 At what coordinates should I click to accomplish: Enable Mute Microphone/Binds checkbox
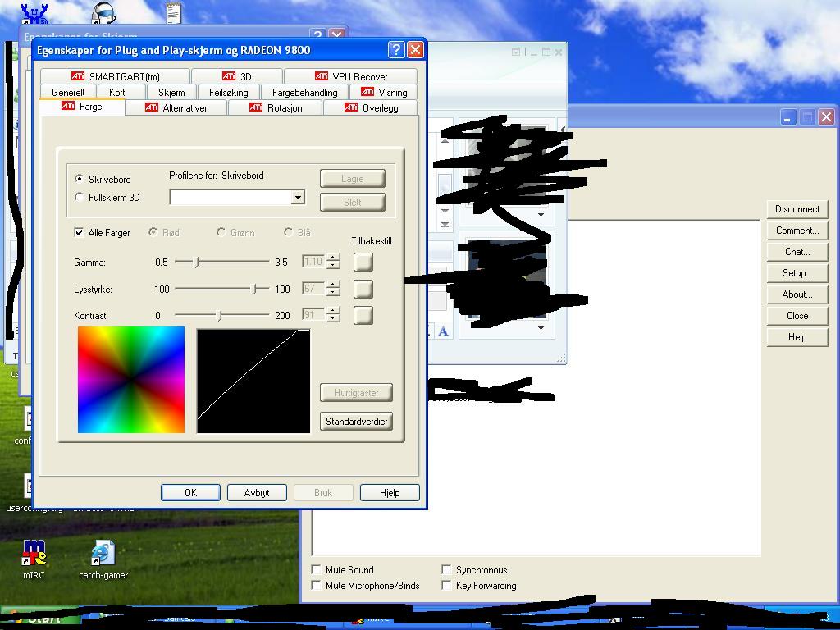click(x=317, y=585)
